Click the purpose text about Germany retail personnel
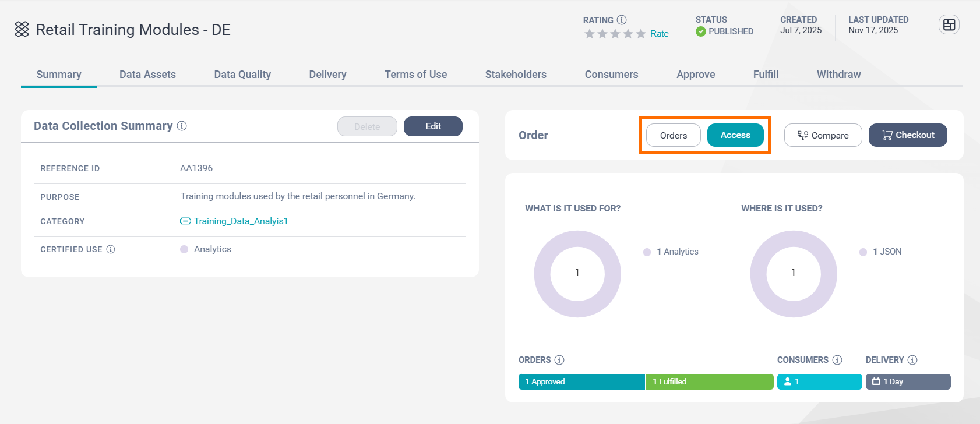This screenshot has height=424, width=980. (x=298, y=196)
